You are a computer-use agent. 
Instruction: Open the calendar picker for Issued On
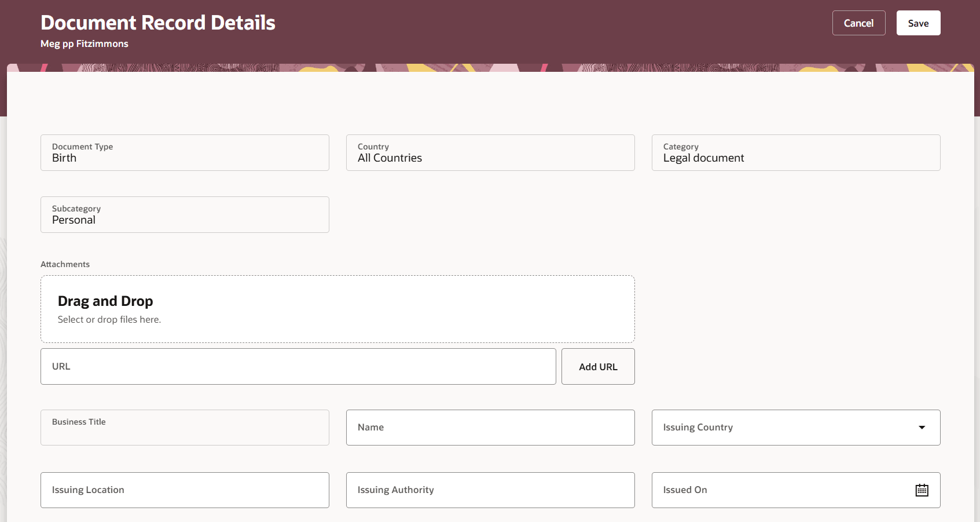[x=923, y=490]
